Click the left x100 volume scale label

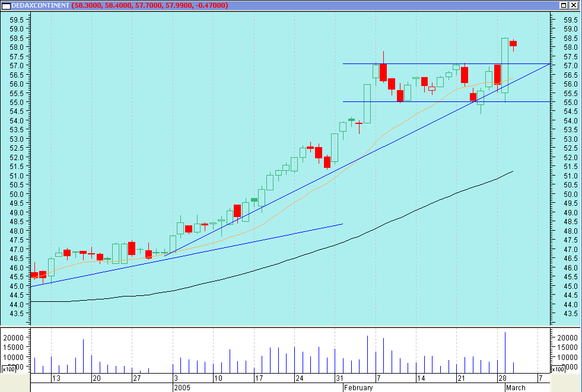pos(8,369)
